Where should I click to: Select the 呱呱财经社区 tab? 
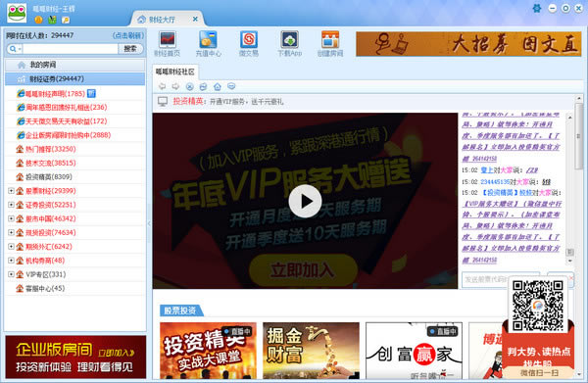(x=175, y=72)
